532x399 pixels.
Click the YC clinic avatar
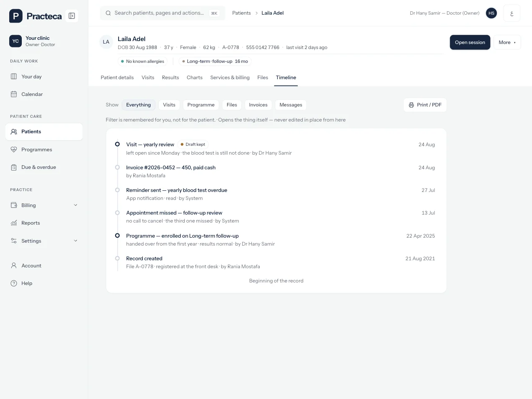(x=15, y=41)
